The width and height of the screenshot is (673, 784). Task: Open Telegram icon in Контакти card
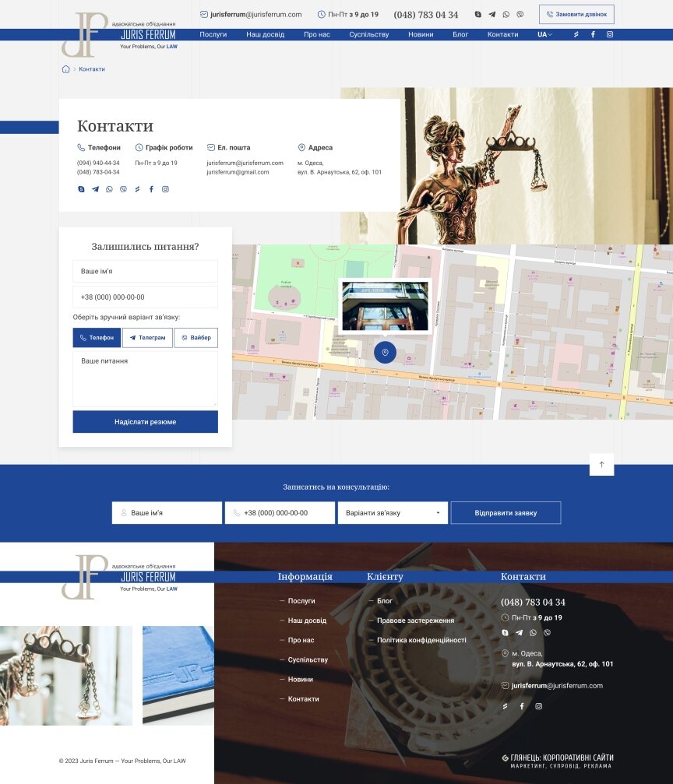(95, 189)
